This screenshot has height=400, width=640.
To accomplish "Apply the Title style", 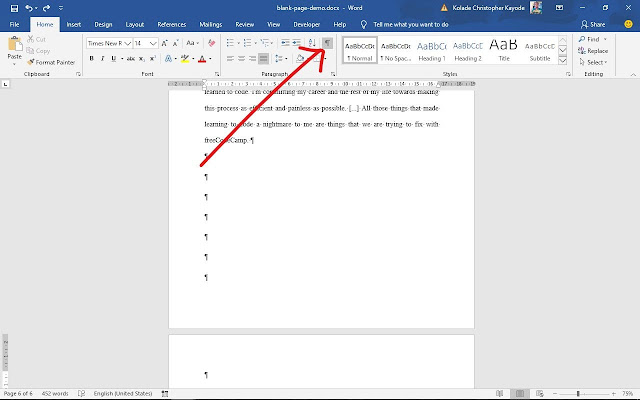I will [504, 50].
